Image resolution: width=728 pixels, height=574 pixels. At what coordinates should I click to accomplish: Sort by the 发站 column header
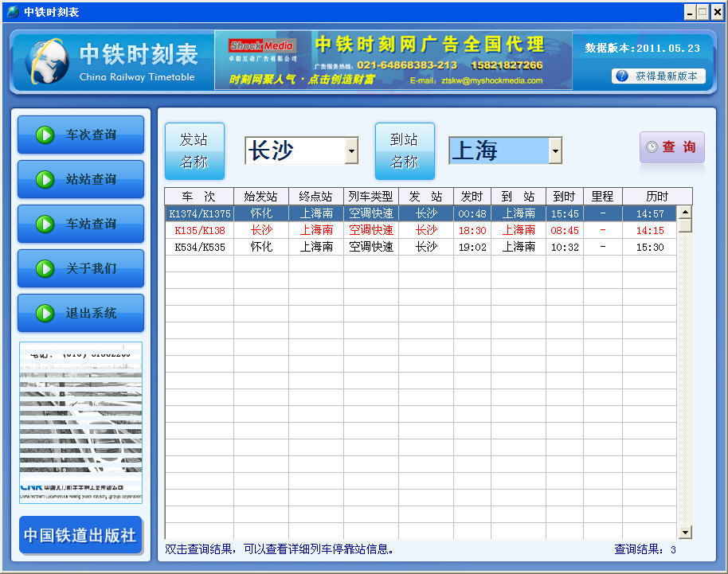426,197
